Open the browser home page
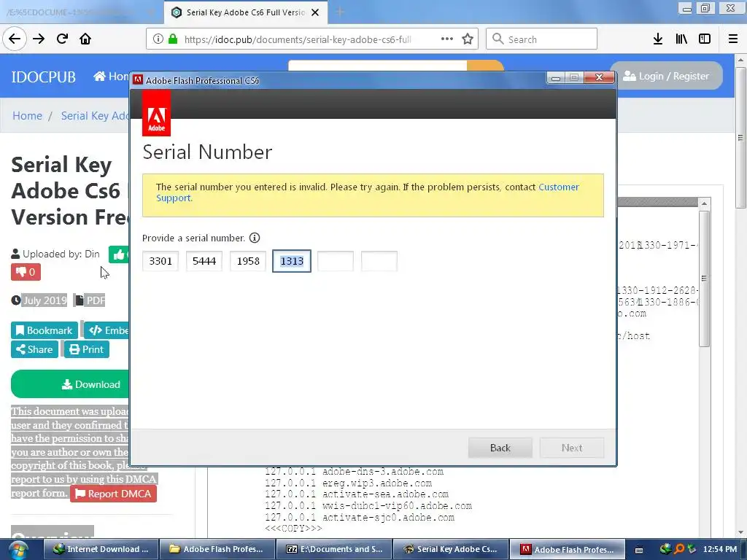 tap(85, 39)
